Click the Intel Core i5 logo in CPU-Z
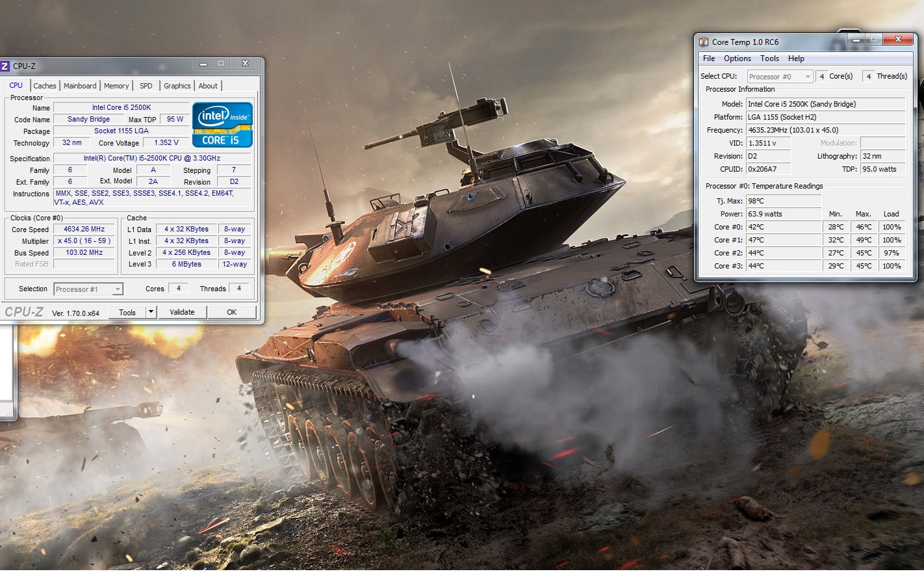Viewport: 924px width, 576px height. coord(222,124)
